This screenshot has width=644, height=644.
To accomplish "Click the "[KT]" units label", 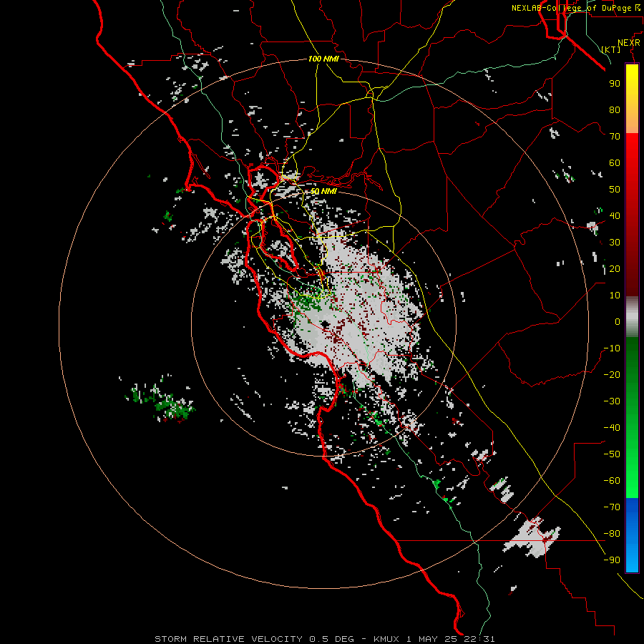I will point(610,49).
